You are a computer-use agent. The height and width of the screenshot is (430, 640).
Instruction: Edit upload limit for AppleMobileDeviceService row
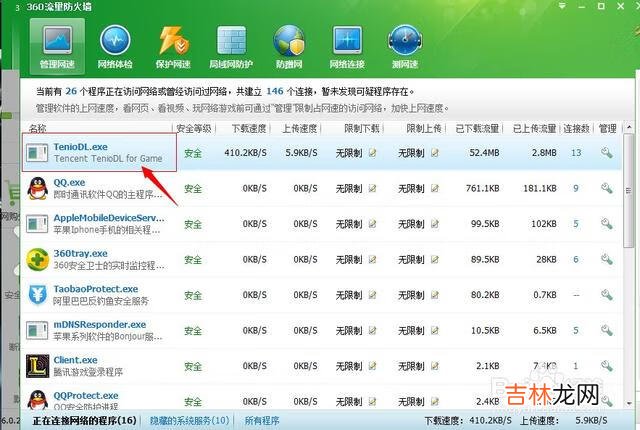pyautogui.click(x=435, y=224)
